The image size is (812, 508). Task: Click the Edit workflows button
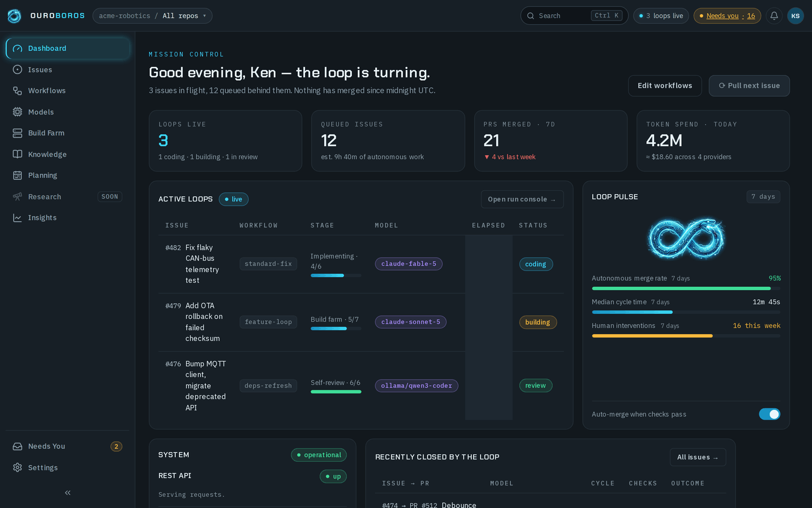(665, 86)
